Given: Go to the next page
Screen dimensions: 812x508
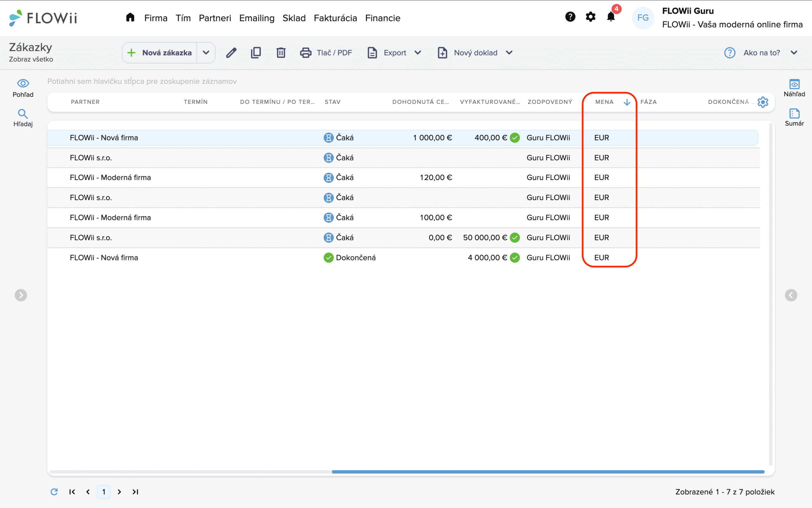Looking at the screenshot, I should point(120,491).
